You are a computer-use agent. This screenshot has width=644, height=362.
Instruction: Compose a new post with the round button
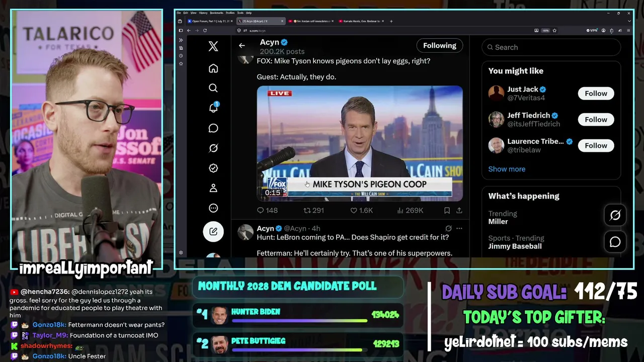click(213, 231)
